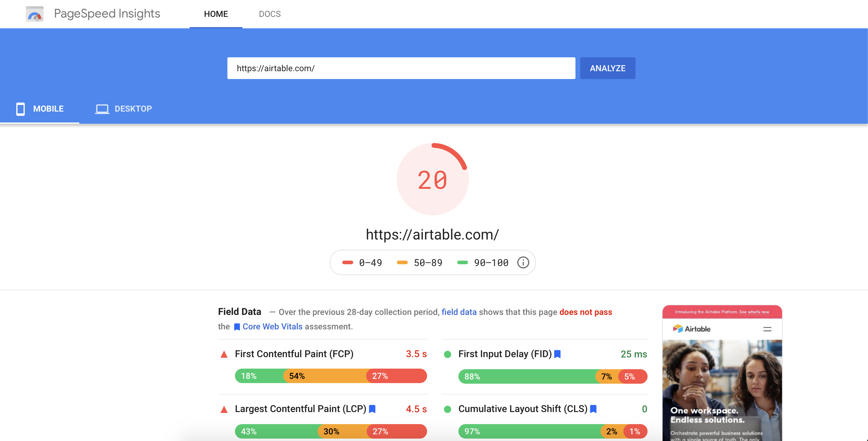Click the desktop laptop icon
Image resolution: width=868 pixels, height=441 pixels.
pyautogui.click(x=102, y=109)
